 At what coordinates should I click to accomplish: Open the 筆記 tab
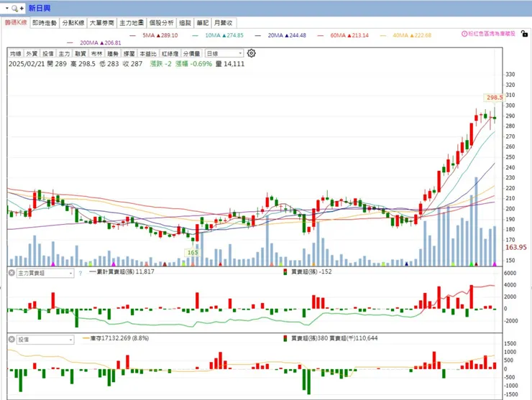click(x=203, y=23)
